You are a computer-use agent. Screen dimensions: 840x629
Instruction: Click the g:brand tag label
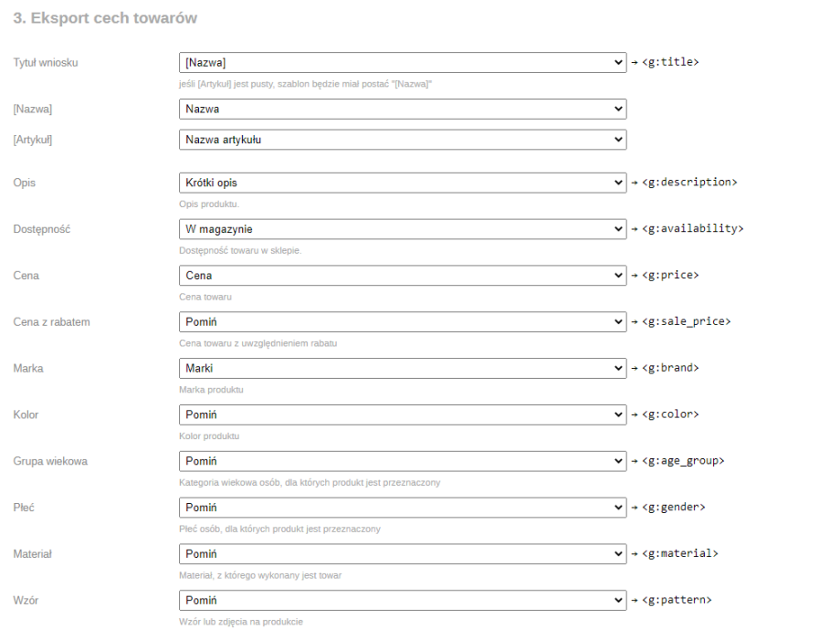[x=671, y=368]
